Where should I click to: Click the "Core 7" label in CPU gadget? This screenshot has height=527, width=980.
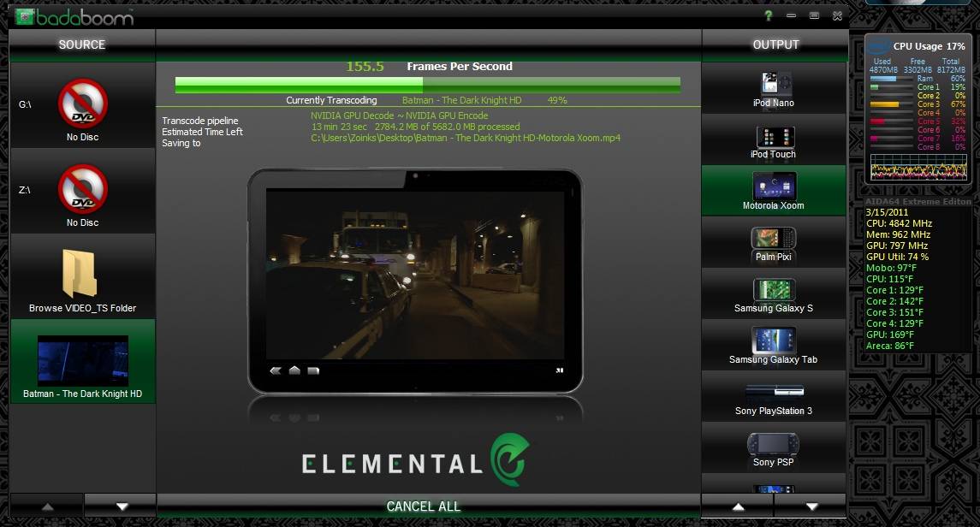[x=928, y=139]
